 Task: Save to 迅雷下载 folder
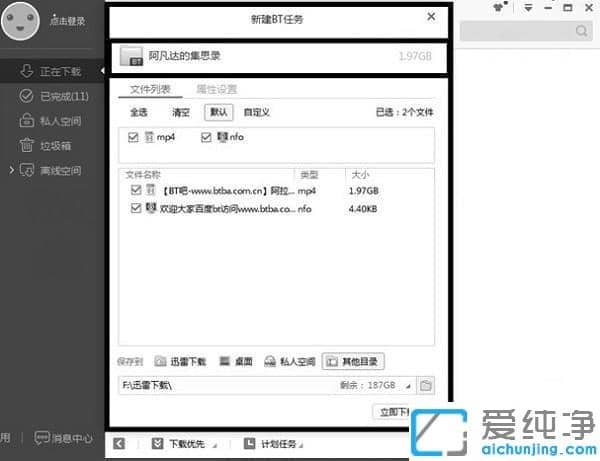(180, 362)
